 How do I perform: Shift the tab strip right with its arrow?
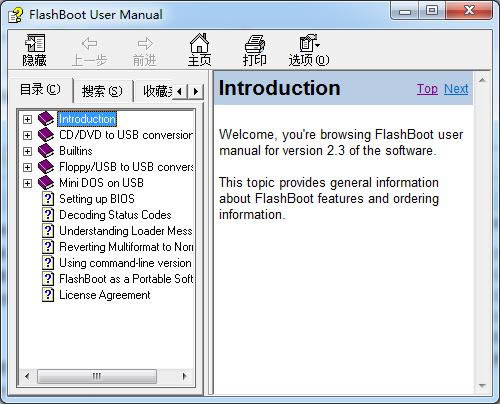tap(196, 91)
